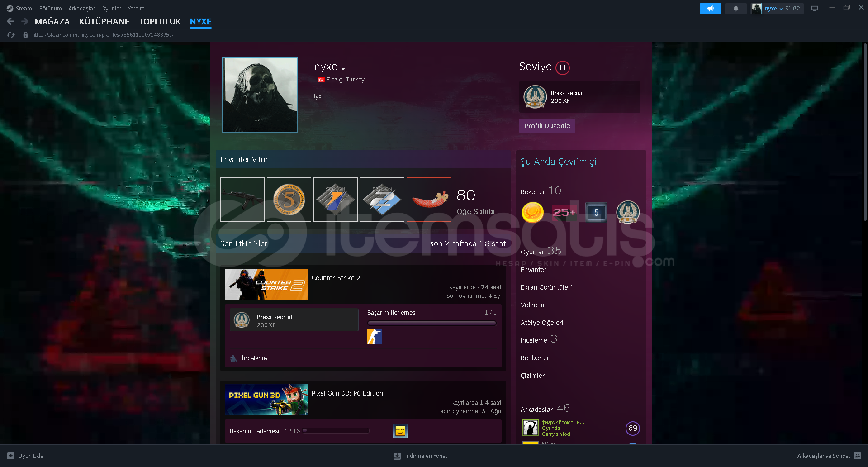Click the friend's level 69 badge
The width and height of the screenshot is (868, 467).
[x=632, y=428]
